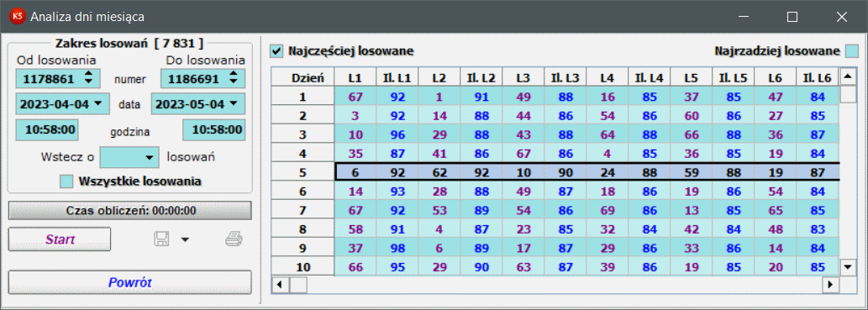Click L2 cell 62 in day 5 row
This screenshot has height=310, width=868.
tap(439, 172)
